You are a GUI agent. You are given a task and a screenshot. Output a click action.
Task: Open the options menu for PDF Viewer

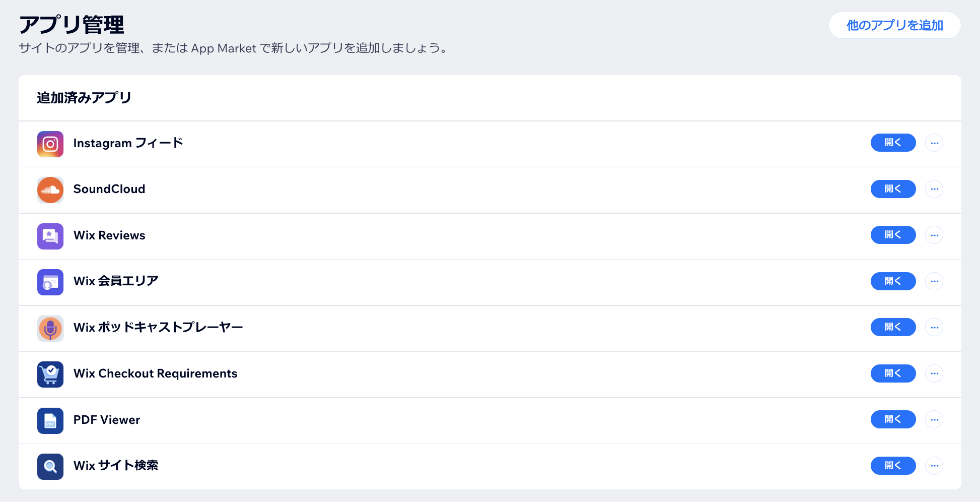pyautogui.click(x=934, y=419)
